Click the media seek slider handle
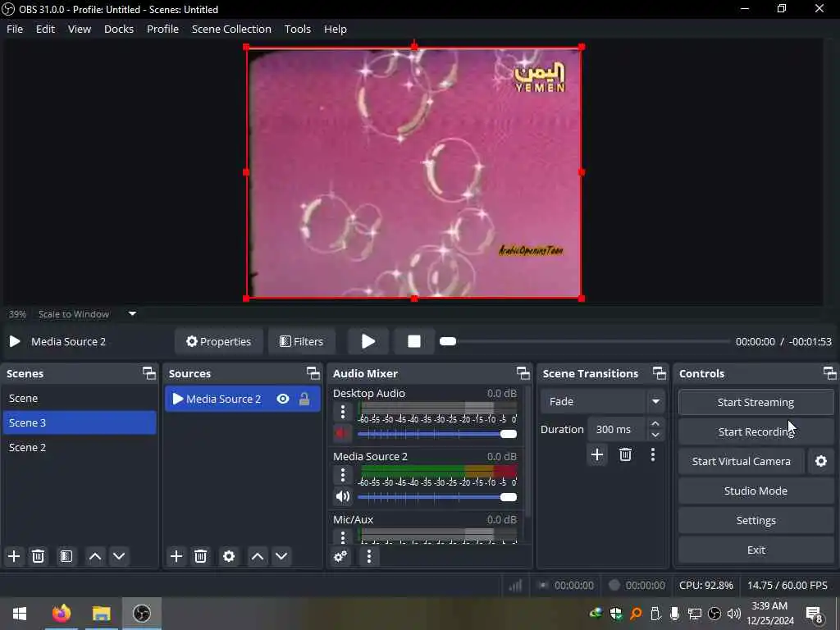 [x=448, y=341]
